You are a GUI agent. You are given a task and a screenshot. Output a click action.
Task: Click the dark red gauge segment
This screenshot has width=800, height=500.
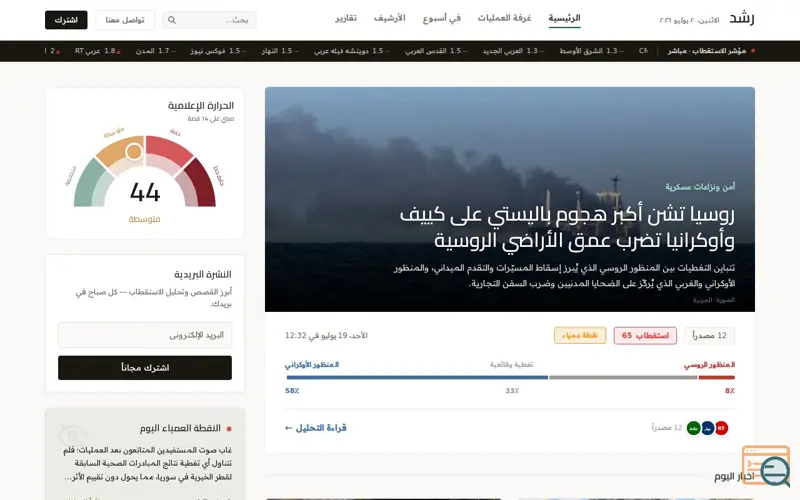[x=204, y=183]
